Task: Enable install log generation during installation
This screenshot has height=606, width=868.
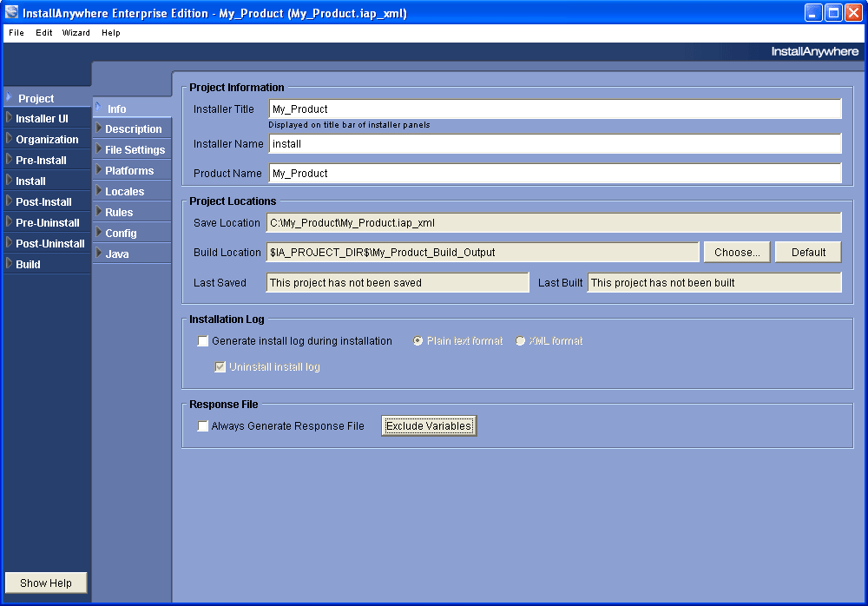Action: (202, 340)
